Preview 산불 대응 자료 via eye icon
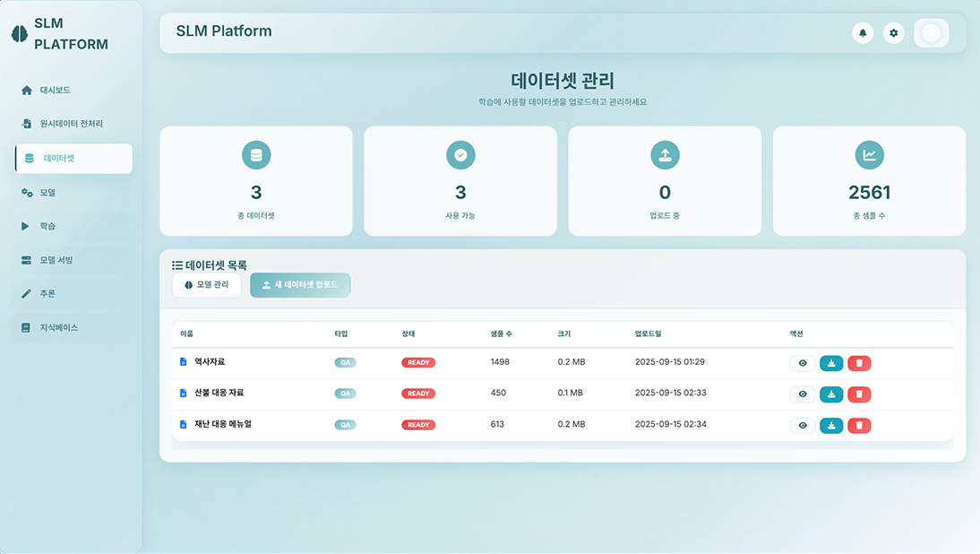This screenshot has height=554, width=980. point(802,394)
